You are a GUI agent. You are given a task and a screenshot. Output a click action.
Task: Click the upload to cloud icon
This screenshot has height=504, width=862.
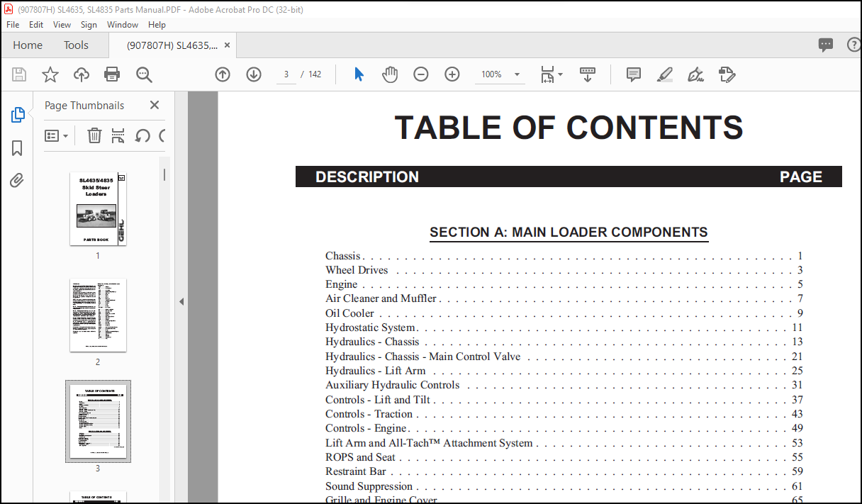[82, 74]
